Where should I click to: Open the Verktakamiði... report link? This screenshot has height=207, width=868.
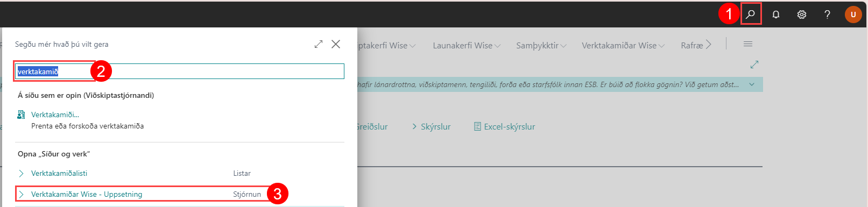pos(55,115)
